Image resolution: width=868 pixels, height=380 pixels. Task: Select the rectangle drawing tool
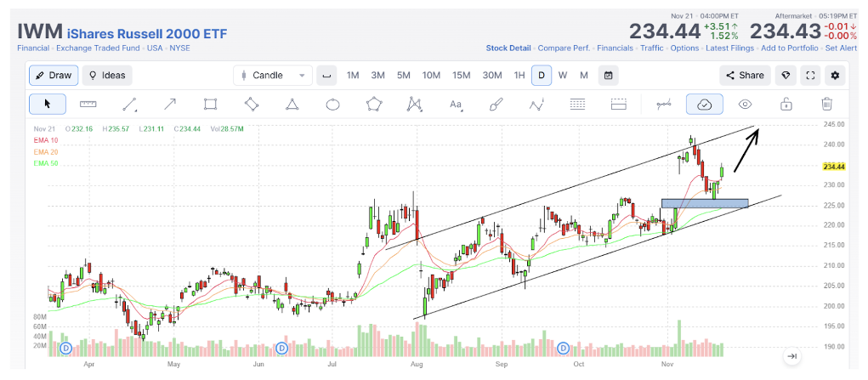coord(210,105)
